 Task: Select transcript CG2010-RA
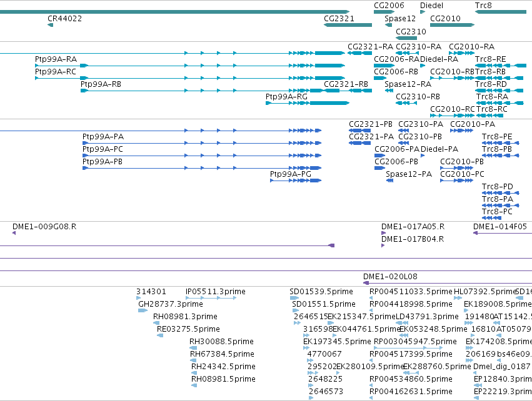coord(471,47)
